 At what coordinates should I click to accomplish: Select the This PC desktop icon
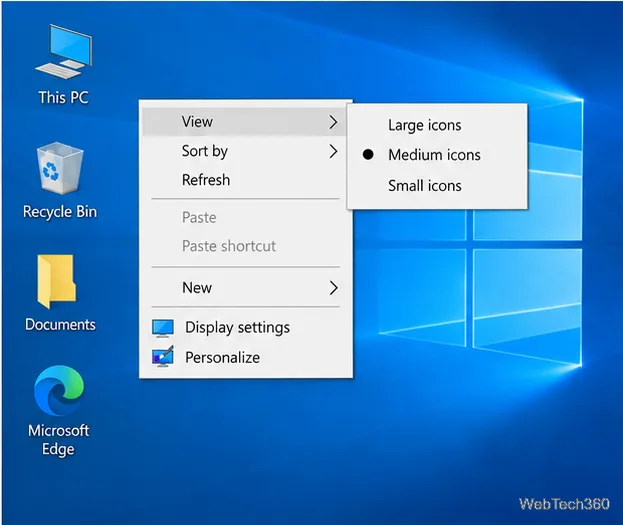tap(64, 52)
